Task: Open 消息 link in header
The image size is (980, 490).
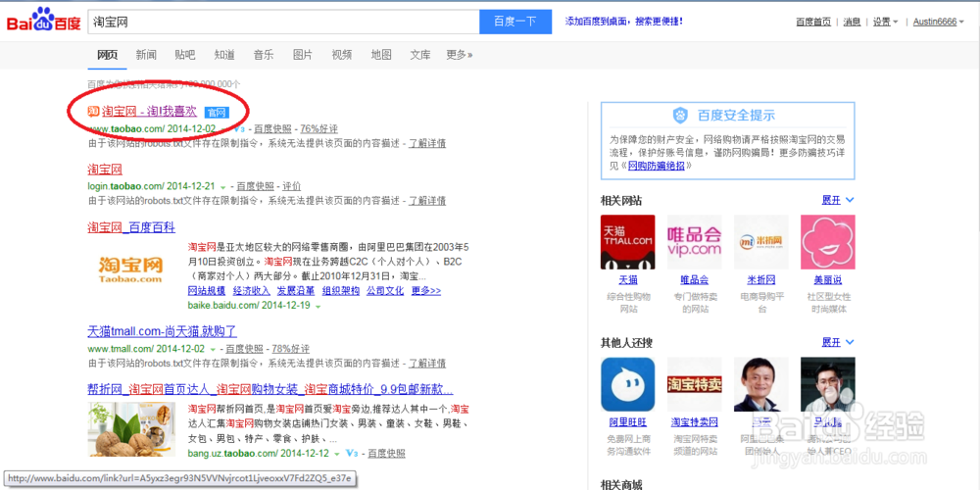Action: pyautogui.click(x=852, y=22)
